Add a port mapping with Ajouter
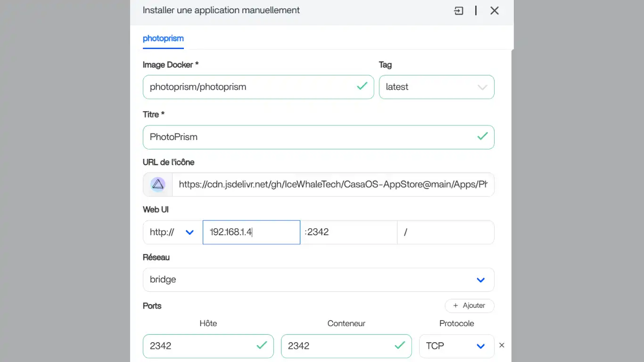This screenshot has width=644, height=362. point(470,305)
